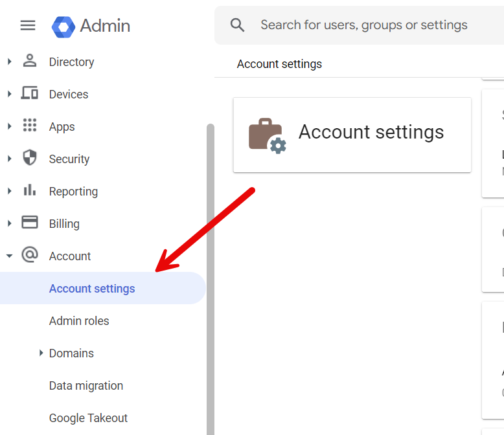Click the Directory person icon

coord(30,61)
